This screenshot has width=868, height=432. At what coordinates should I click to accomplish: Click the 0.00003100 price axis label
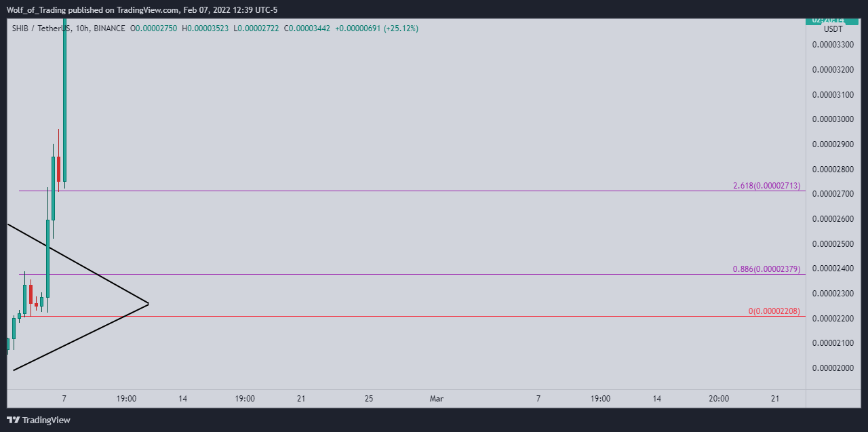pos(833,94)
